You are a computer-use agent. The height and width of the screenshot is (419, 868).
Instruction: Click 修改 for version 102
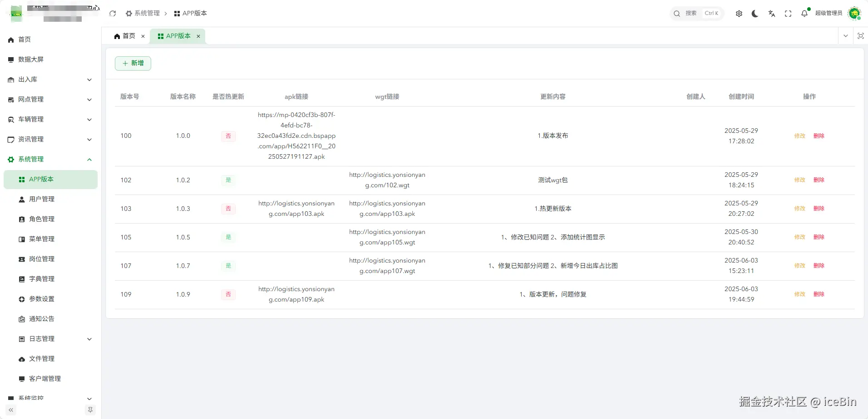tap(800, 180)
